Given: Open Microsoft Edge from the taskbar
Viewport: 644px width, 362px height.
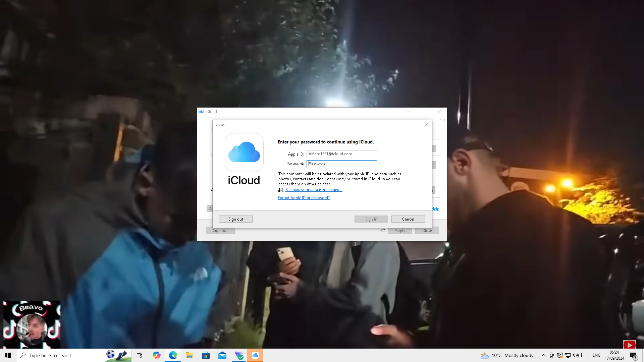Looking at the screenshot, I should [x=173, y=355].
